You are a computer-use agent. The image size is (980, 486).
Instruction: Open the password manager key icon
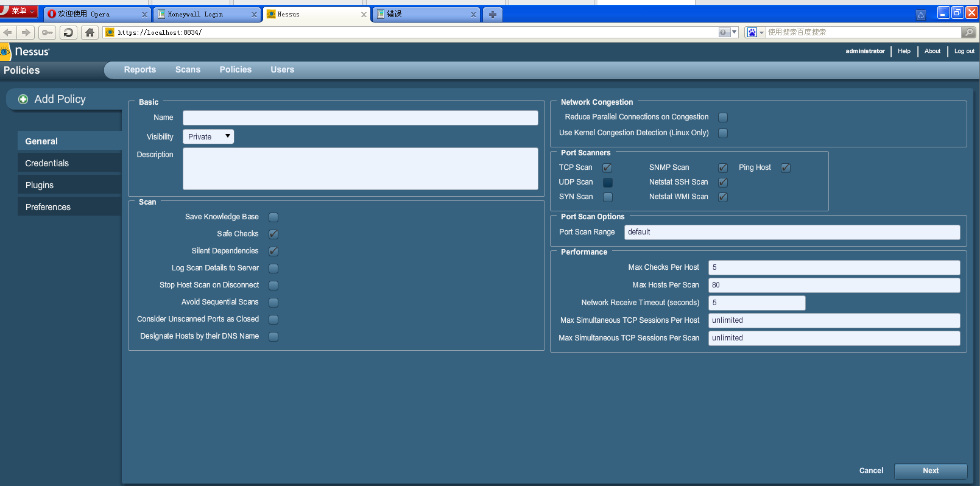tap(48, 32)
